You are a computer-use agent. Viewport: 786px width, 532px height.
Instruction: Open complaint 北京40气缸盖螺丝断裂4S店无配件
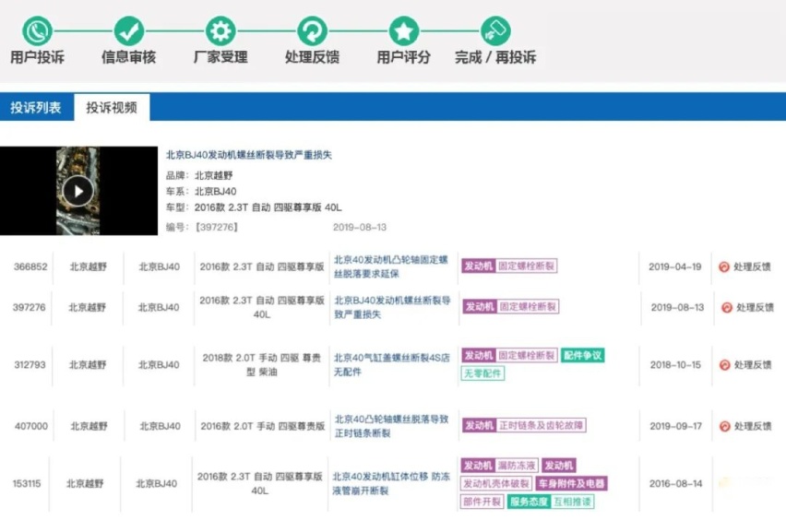(x=392, y=365)
